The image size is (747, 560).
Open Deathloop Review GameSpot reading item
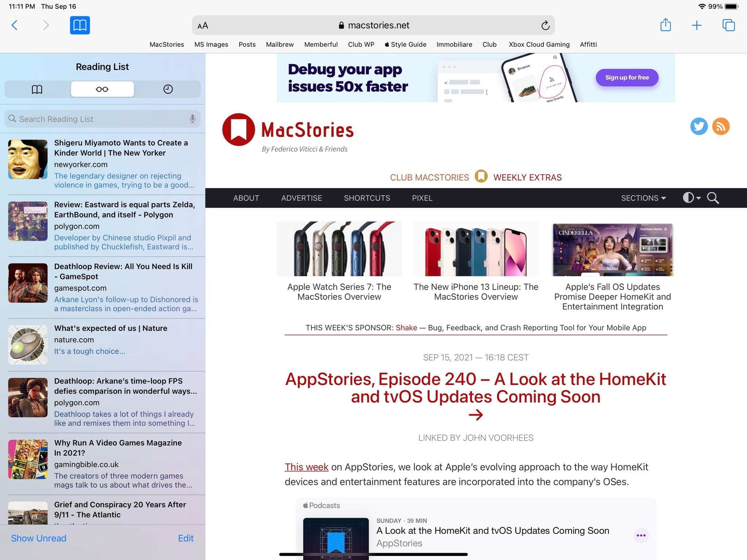point(102,287)
